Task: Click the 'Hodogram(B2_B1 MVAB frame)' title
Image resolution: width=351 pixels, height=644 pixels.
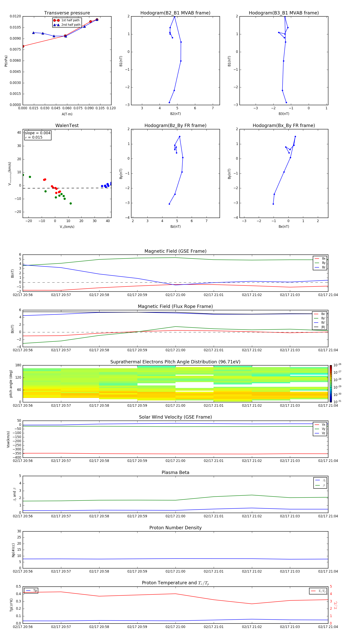Action: click(175, 13)
